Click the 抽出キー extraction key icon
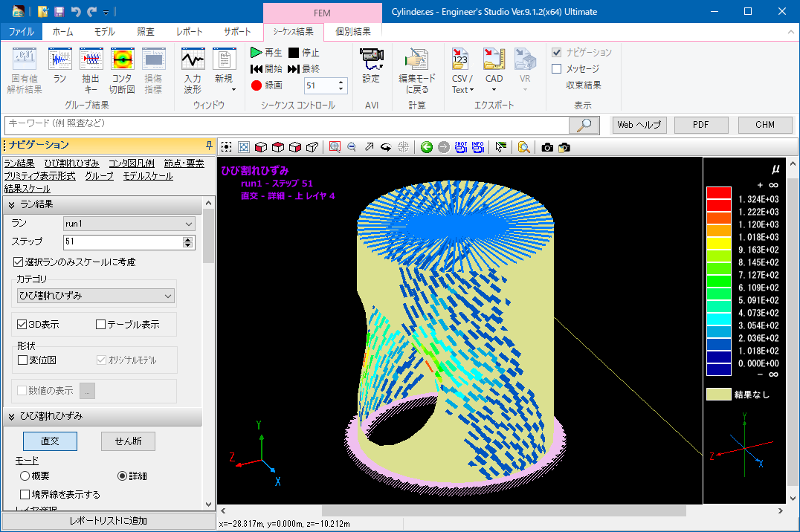The height and width of the screenshot is (532, 800). 91,61
